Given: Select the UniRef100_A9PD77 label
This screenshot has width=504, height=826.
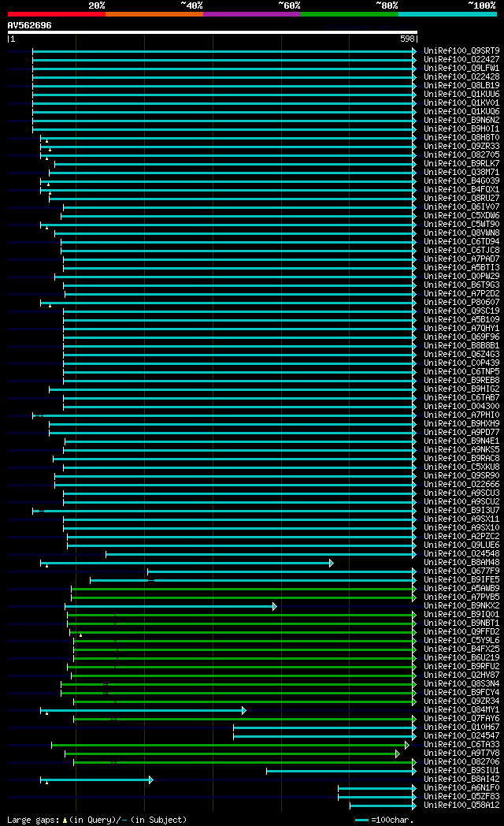Looking at the screenshot, I should (462, 433).
